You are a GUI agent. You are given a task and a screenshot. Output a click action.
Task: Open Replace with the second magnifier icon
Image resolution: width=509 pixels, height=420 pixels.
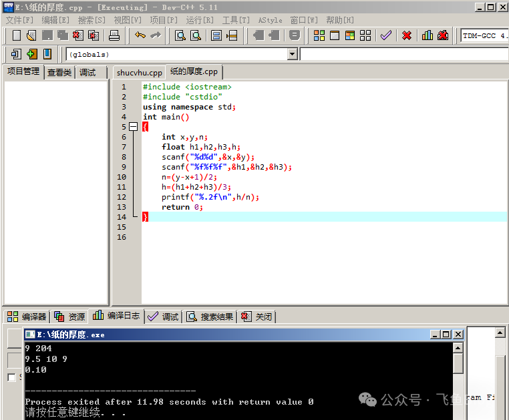(196, 35)
